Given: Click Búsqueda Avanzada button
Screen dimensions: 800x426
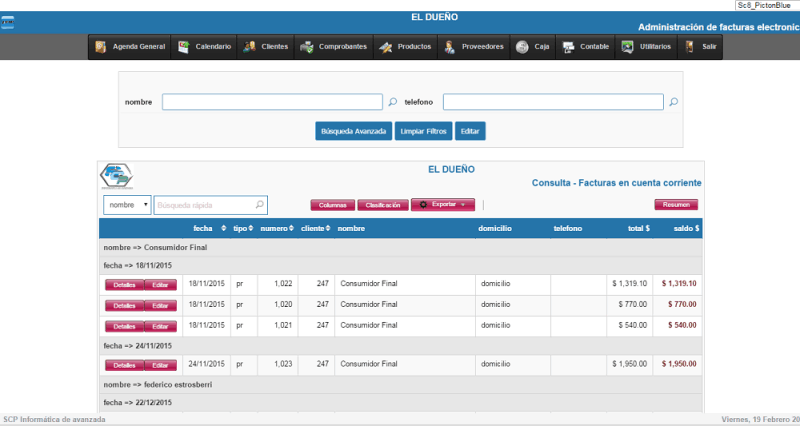Looking at the screenshot, I should [x=354, y=131].
